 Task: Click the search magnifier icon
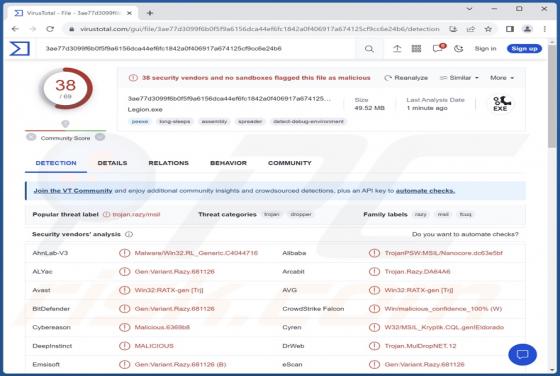click(x=369, y=49)
